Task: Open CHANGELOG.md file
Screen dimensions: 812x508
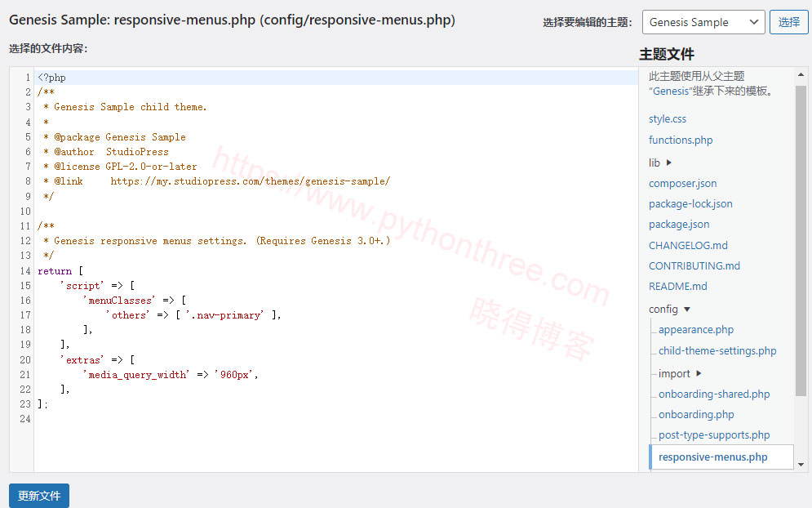Action: point(688,245)
